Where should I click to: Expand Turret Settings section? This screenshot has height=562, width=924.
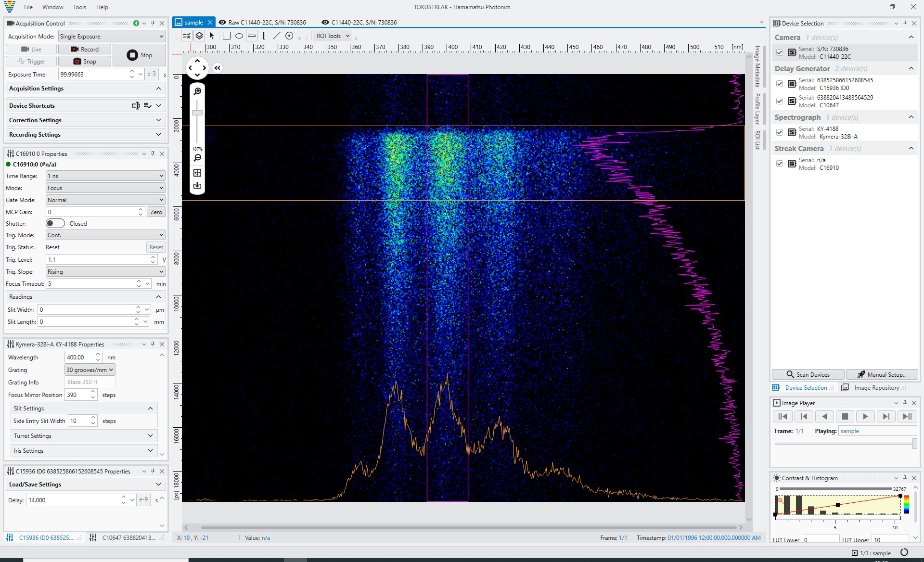84,435
